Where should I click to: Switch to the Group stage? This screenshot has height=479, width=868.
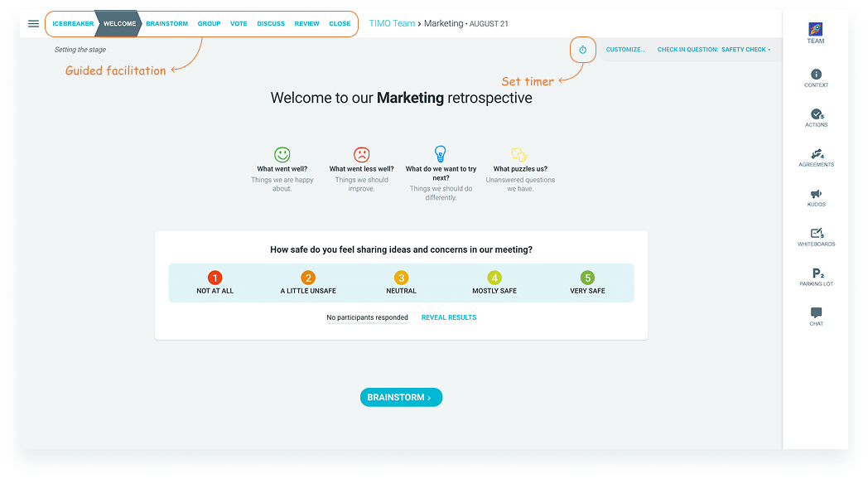pyautogui.click(x=210, y=24)
